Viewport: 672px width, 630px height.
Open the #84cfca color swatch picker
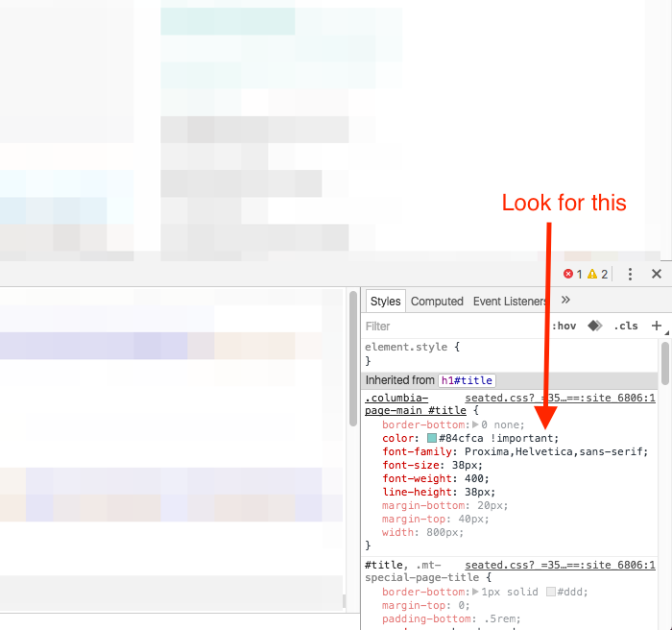coord(432,439)
